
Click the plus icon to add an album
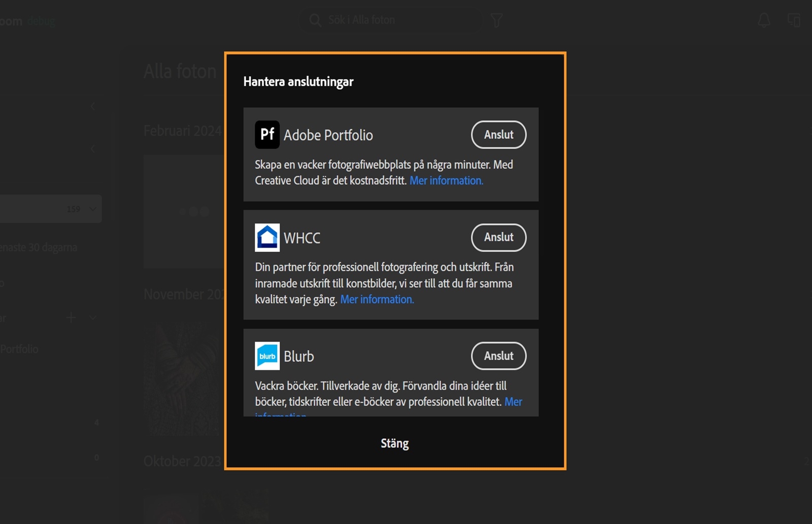tap(71, 318)
